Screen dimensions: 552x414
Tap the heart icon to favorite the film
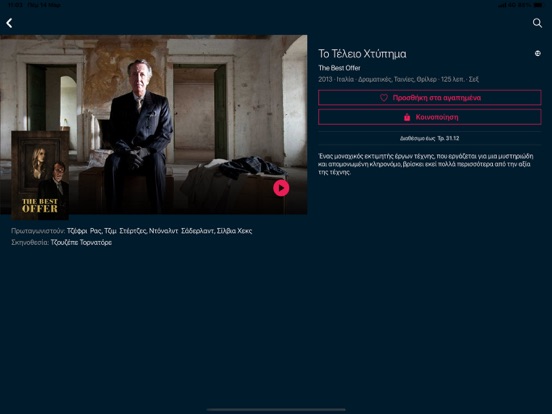(x=384, y=98)
